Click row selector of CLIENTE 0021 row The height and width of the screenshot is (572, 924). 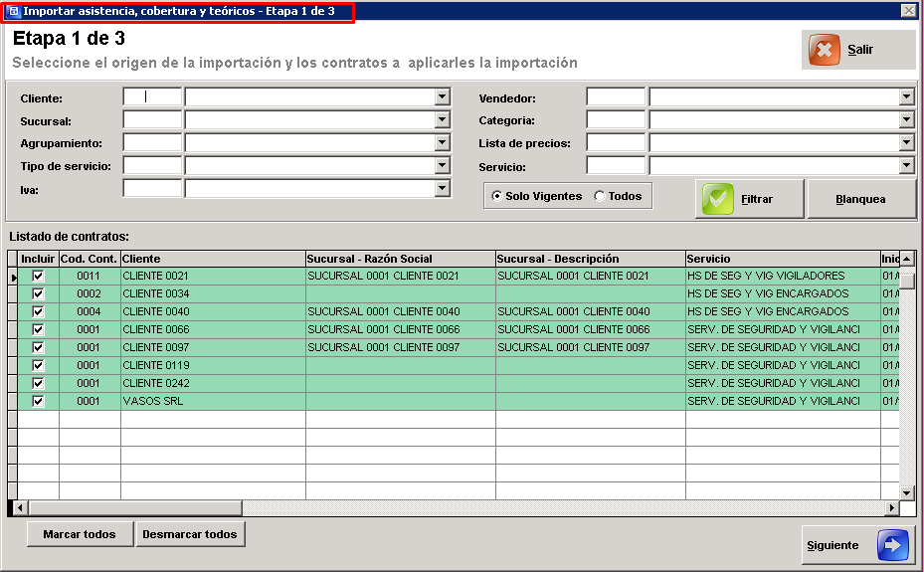12,276
